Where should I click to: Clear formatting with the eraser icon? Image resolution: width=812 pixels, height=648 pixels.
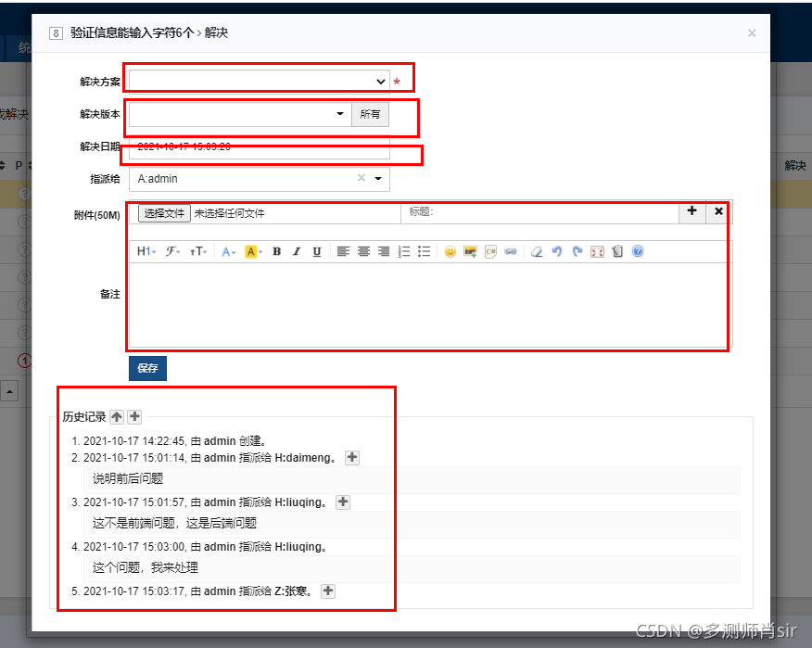[x=537, y=252]
